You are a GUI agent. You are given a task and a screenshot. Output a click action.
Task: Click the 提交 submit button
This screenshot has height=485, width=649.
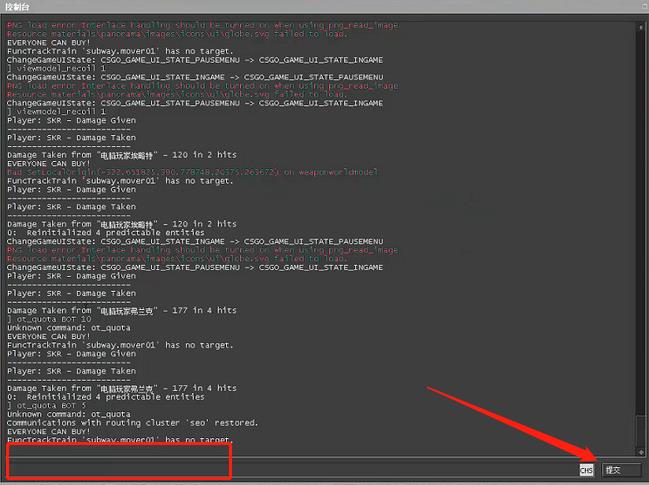621,469
